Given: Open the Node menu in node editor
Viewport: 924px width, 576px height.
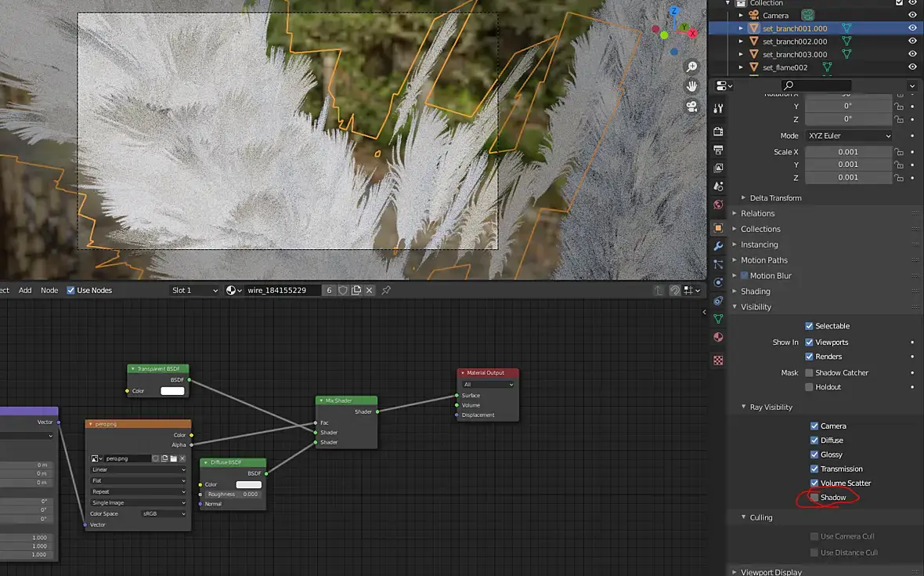Looking at the screenshot, I should coord(49,291).
